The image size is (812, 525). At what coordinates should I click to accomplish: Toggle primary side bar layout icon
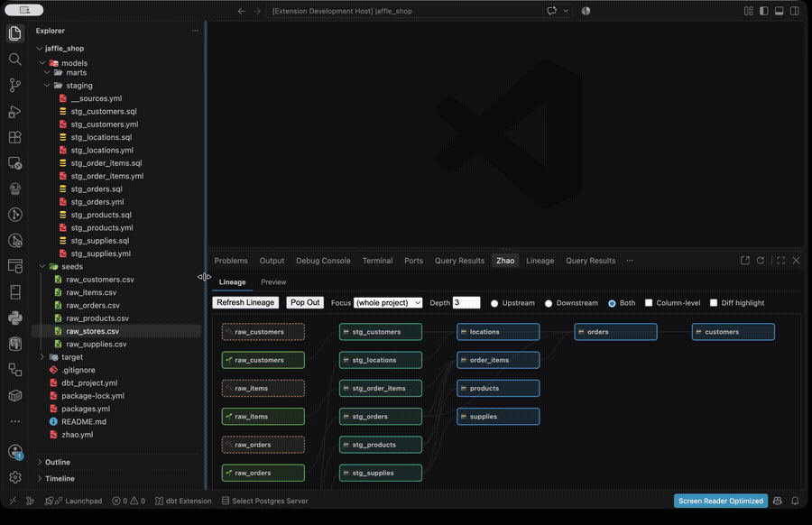pos(764,11)
